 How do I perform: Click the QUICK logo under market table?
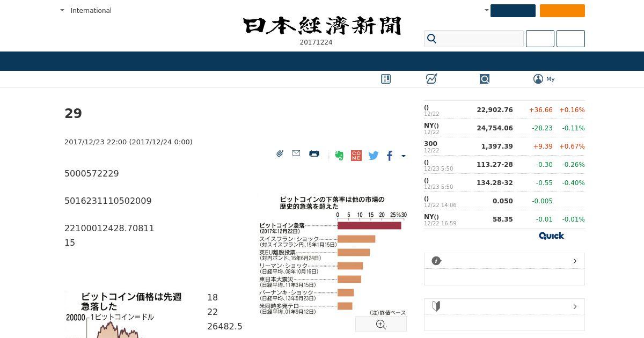551,236
